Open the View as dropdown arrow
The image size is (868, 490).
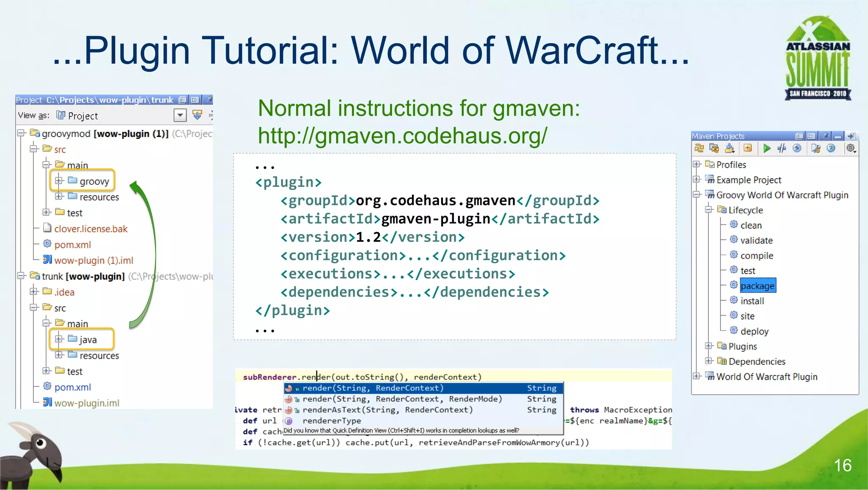click(x=180, y=115)
